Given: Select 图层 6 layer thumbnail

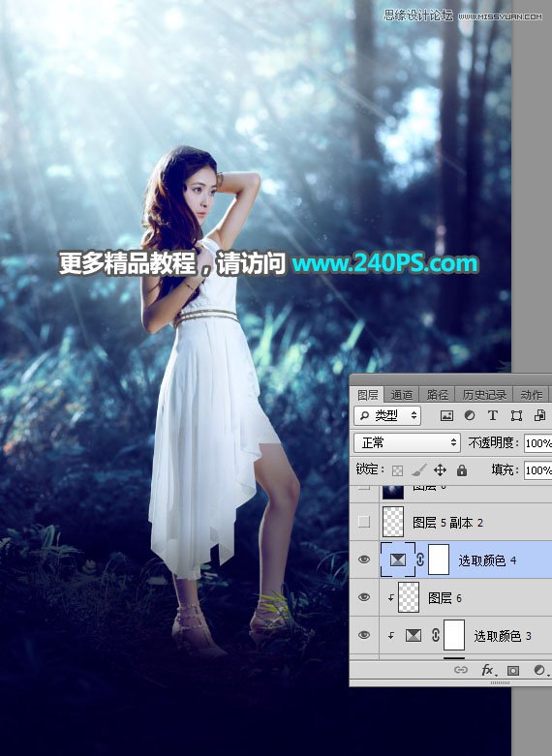Looking at the screenshot, I should 409,597.
